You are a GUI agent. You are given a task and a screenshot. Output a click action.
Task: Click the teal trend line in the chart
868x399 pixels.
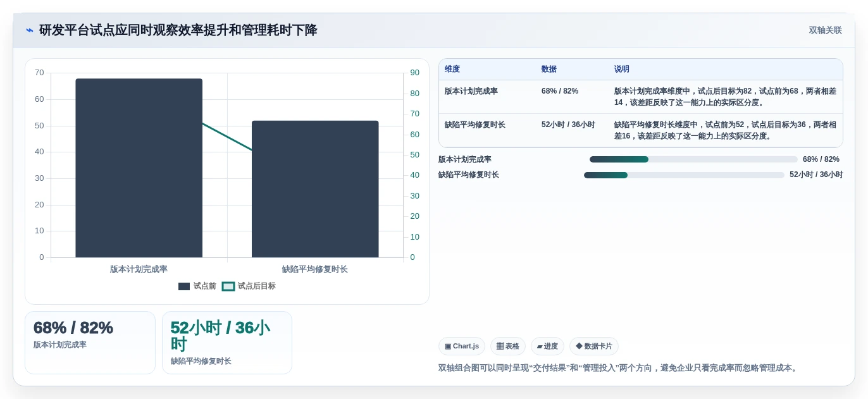tap(227, 137)
